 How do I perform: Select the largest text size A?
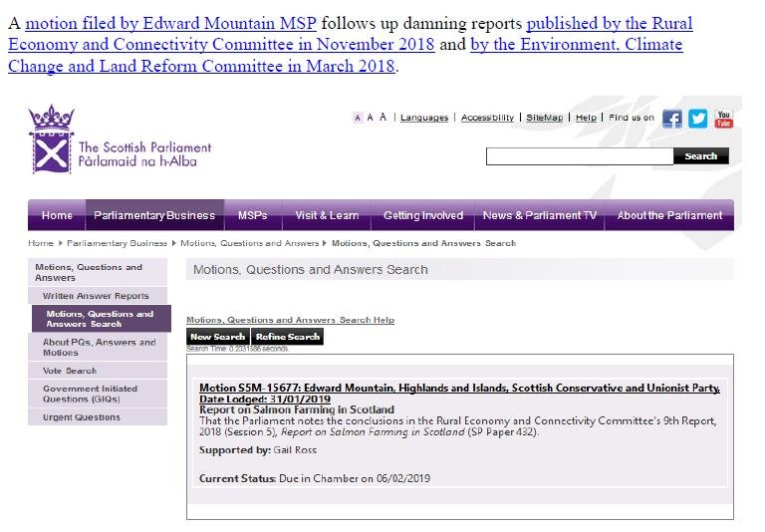382,117
